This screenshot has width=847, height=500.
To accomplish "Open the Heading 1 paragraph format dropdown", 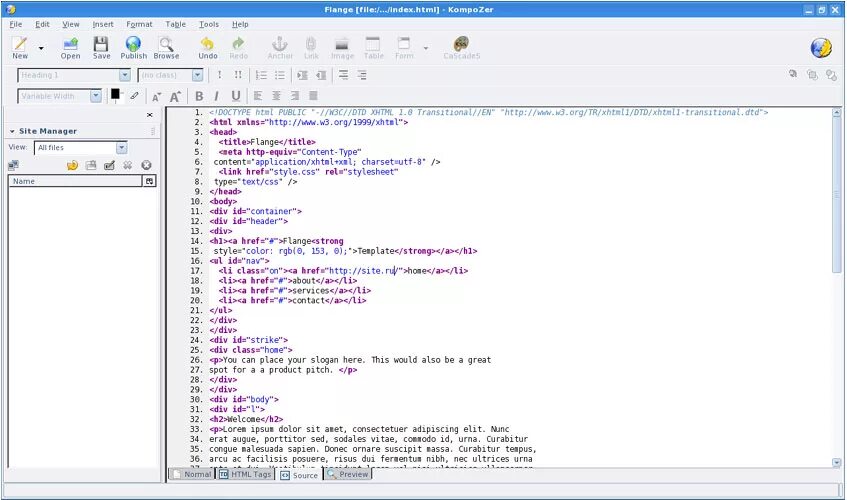I will click(74, 75).
